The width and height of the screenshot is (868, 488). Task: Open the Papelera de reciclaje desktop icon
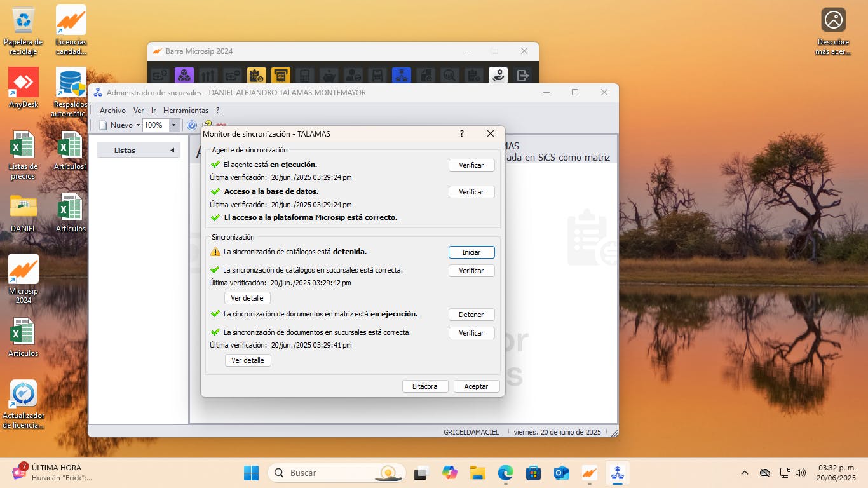24,30
